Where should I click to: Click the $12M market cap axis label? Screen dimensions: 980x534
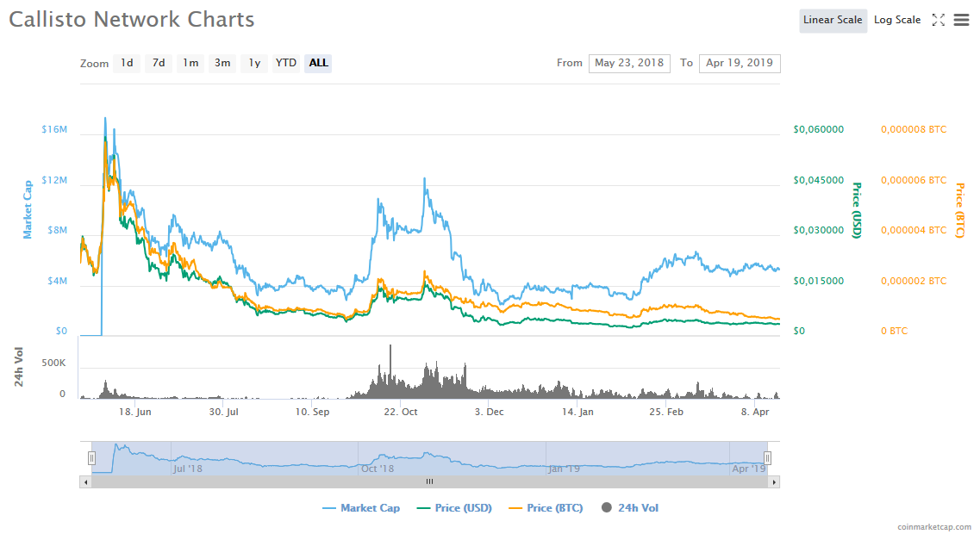coord(54,180)
